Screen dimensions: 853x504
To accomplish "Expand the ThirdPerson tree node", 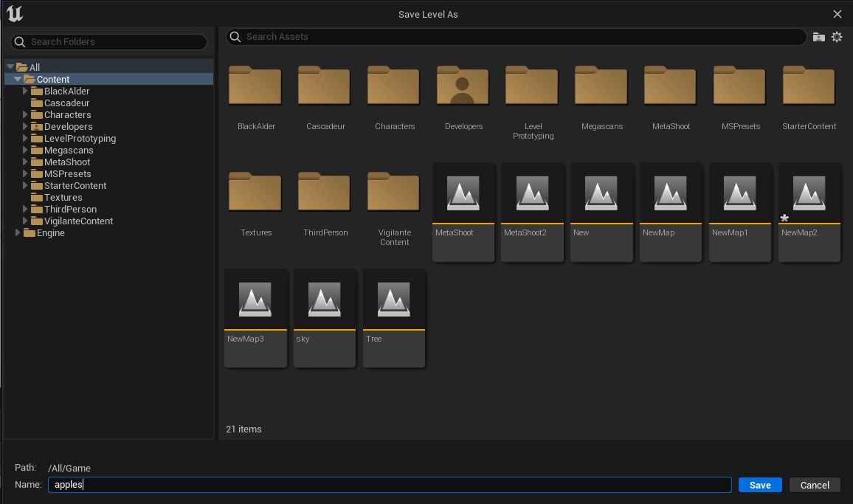I will (25, 209).
